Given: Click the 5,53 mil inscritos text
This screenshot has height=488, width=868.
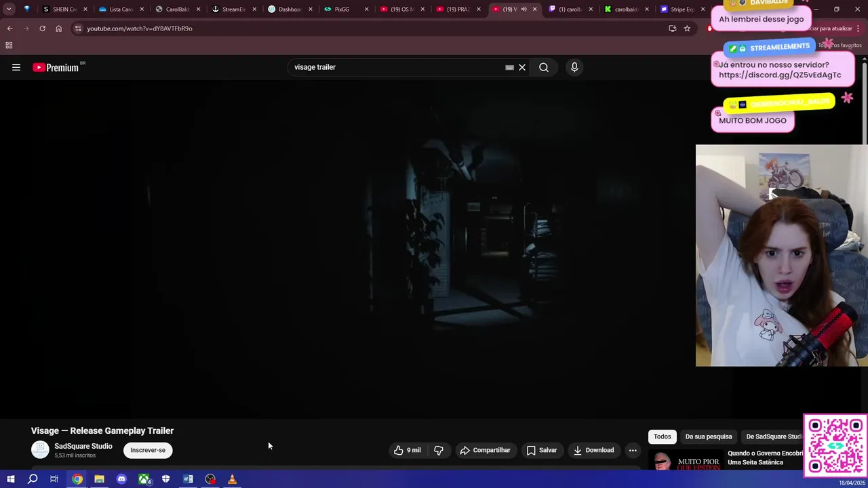Looking at the screenshot, I should [x=75, y=455].
